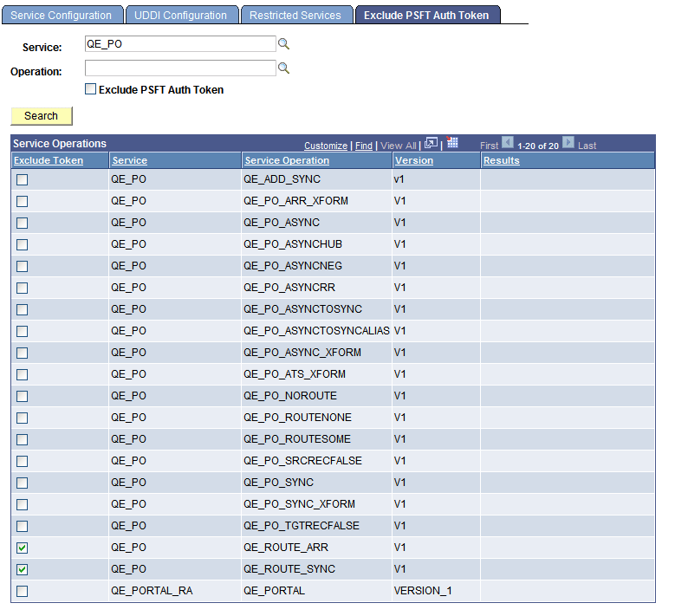Tick Exclude Token for QE_PO_SYNC row
This screenshot has width=675, height=616.
(23, 483)
